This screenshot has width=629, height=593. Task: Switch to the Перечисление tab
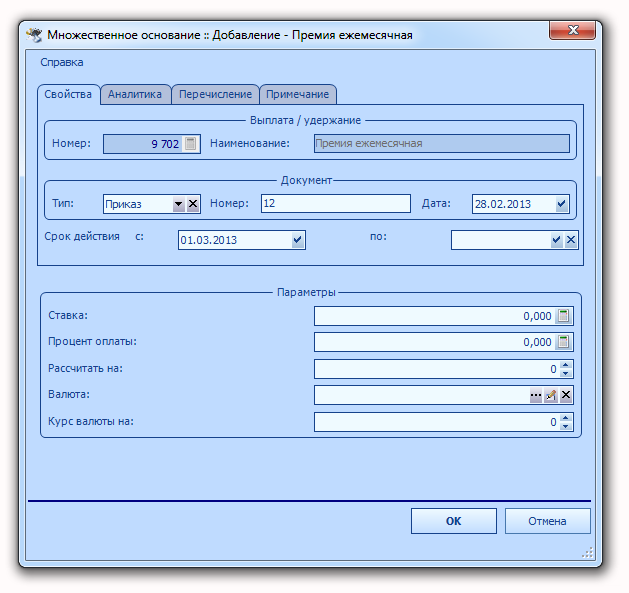coord(215,94)
